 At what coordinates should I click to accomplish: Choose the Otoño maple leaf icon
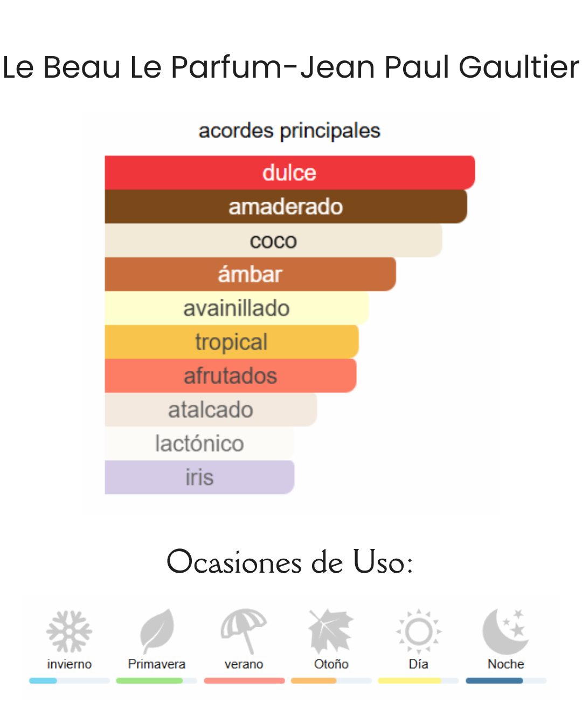point(331,631)
